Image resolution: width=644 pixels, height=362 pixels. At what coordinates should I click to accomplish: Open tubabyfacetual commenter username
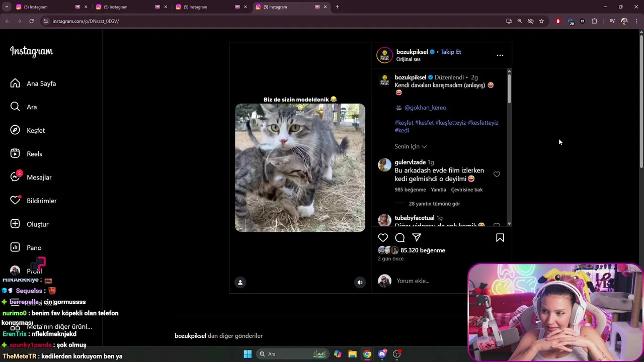[x=415, y=218]
